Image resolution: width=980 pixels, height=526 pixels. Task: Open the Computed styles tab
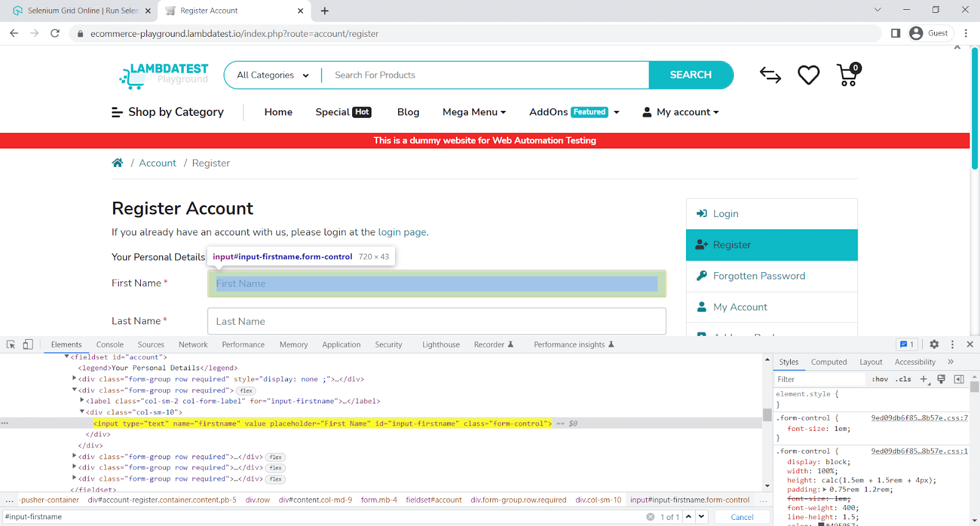829,362
